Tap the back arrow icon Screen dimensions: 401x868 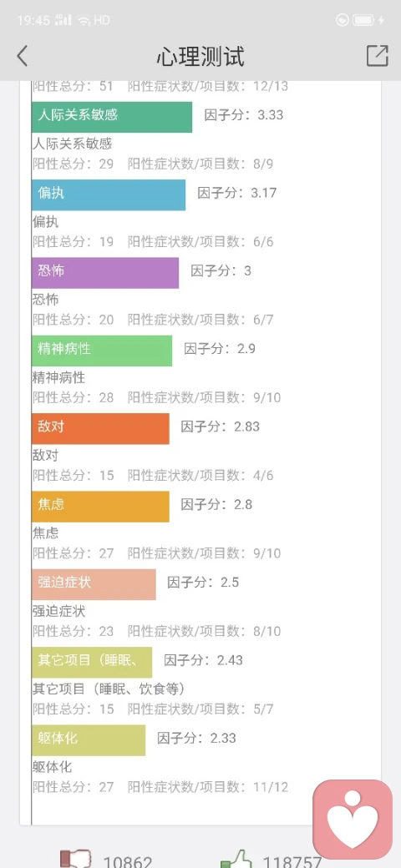[23, 56]
